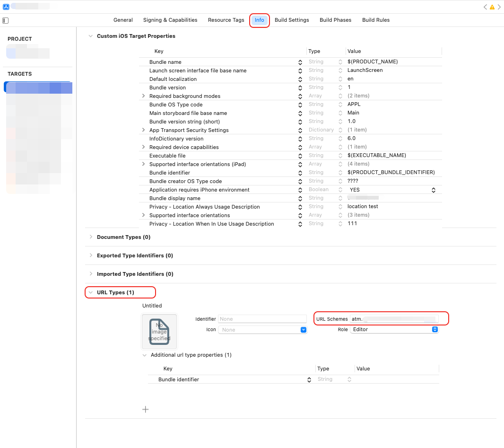Select Application requires iPhone environment key
The width and height of the screenshot is (504, 448).
(x=200, y=190)
